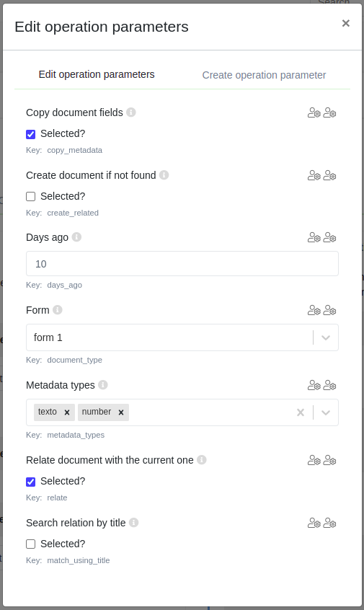
Task: Expand the Form dropdown chevron
Action: pyautogui.click(x=326, y=337)
